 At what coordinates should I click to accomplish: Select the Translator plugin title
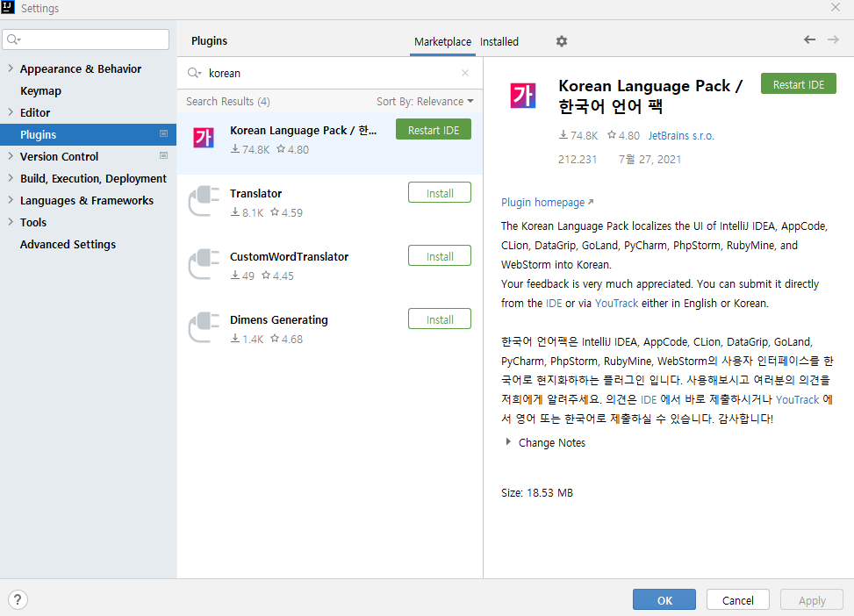pyautogui.click(x=256, y=193)
